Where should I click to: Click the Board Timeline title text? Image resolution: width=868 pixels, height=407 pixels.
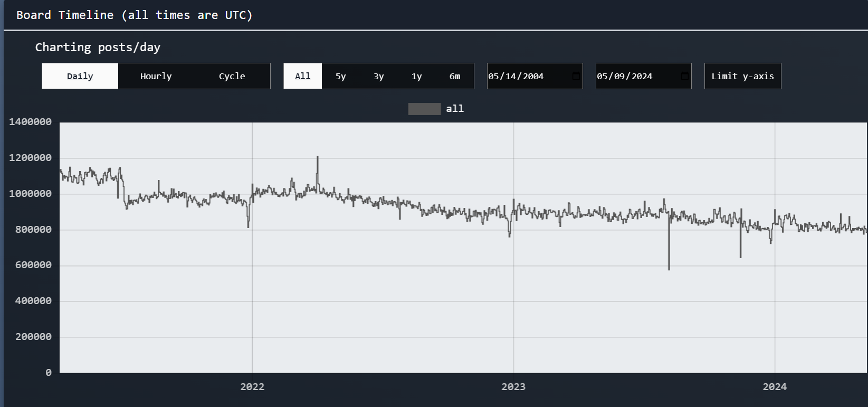(135, 15)
